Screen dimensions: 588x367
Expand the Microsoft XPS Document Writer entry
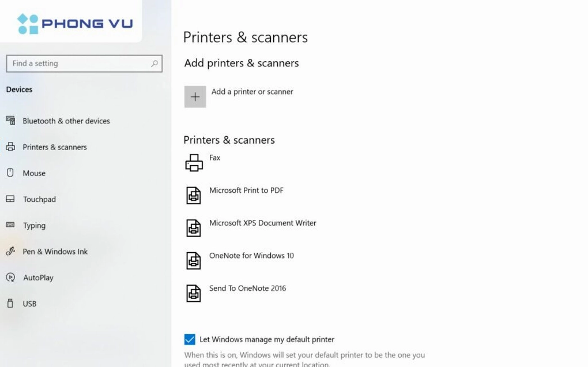click(x=263, y=223)
